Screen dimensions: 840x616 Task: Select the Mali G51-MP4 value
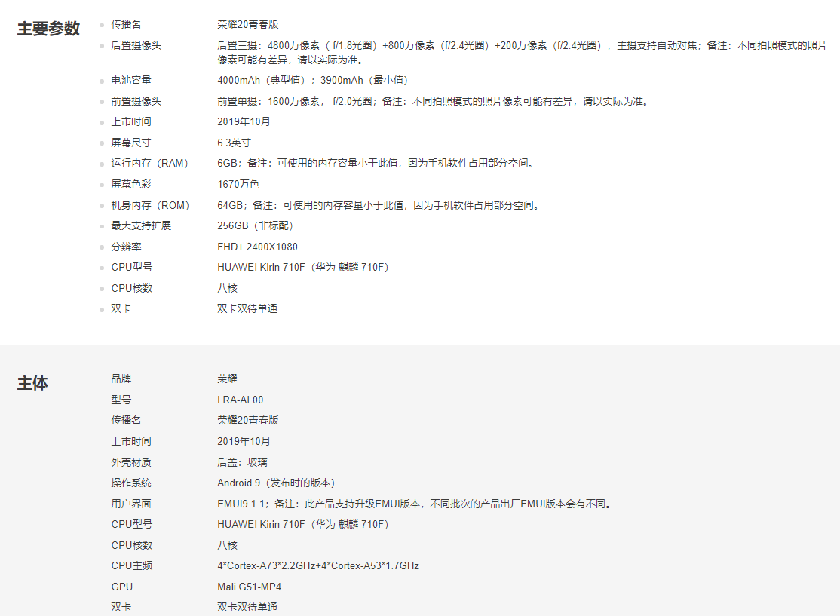tap(249, 587)
